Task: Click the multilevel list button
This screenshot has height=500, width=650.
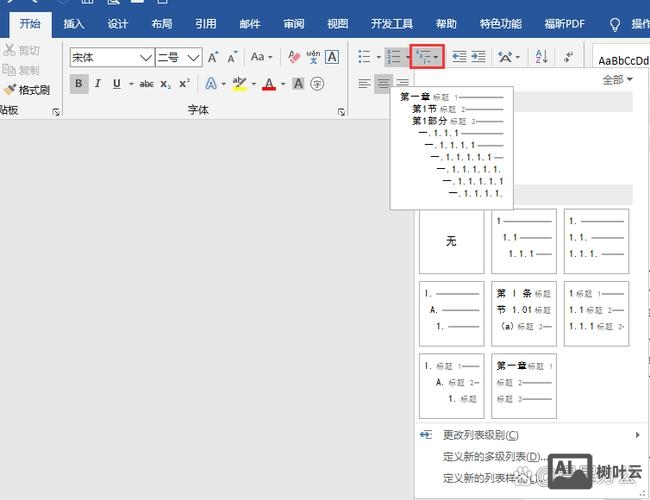Action: [427, 57]
